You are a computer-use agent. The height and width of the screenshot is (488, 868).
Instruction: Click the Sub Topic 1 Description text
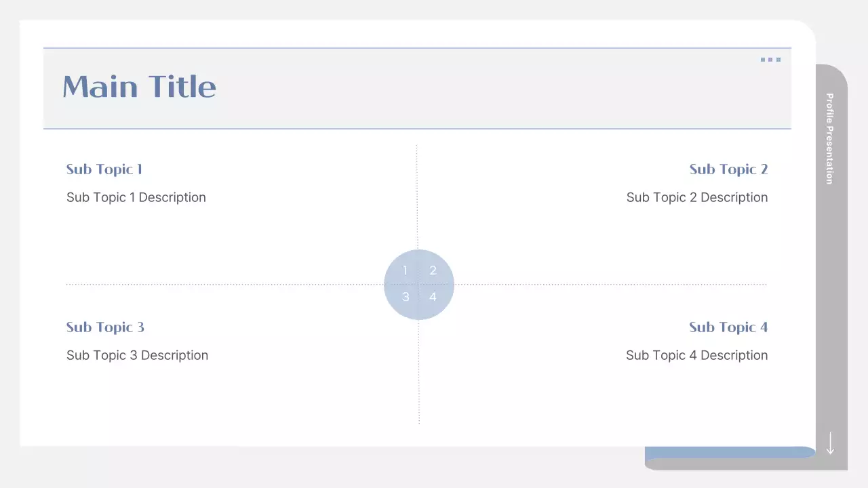[x=136, y=197]
